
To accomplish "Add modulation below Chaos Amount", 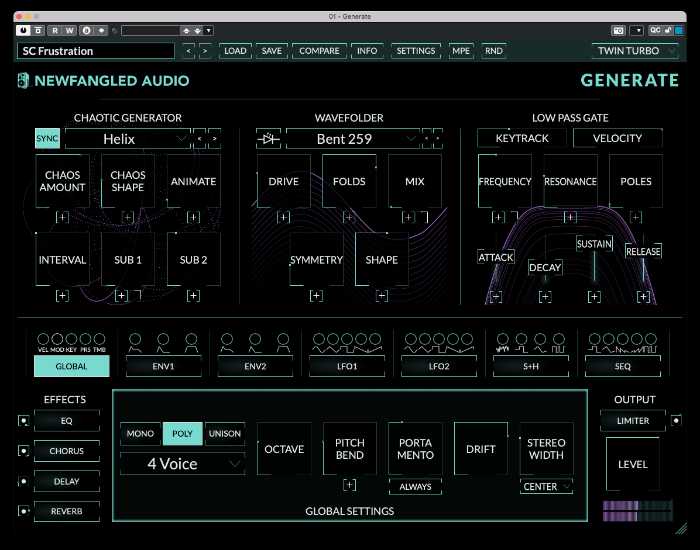I will click(62, 217).
